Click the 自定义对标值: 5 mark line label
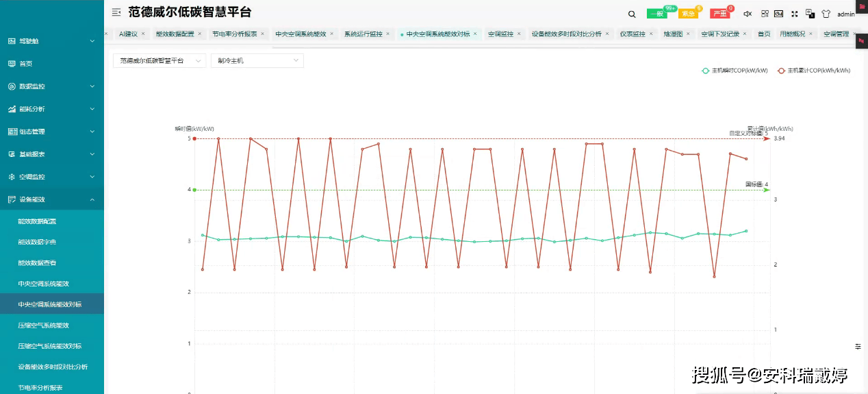This screenshot has width=868, height=394. pos(748,134)
